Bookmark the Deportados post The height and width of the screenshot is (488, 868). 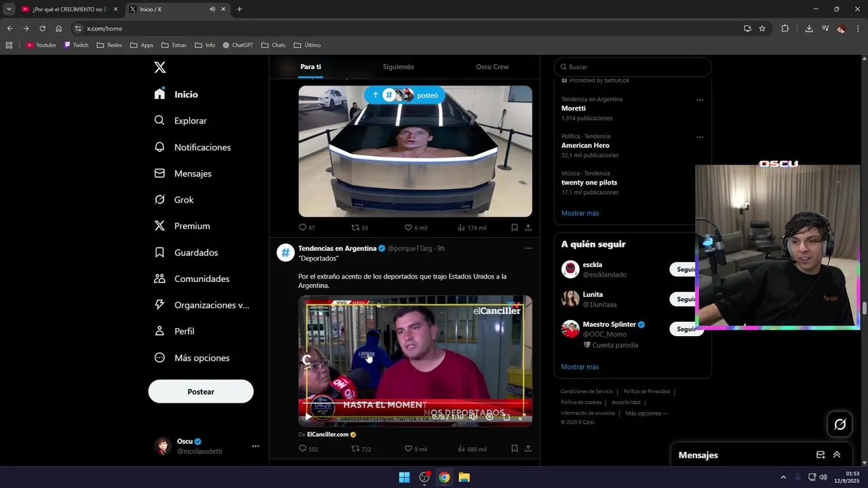click(x=515, y=449)
